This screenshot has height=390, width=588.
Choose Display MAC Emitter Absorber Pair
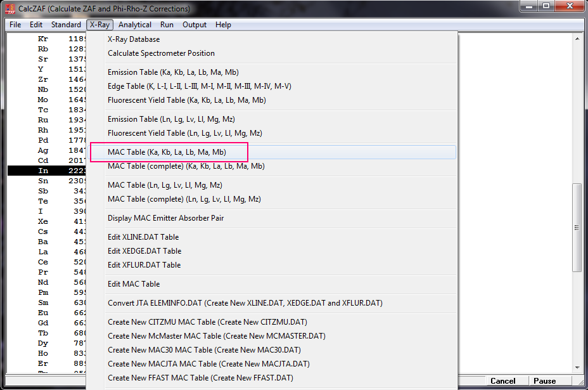tap(165, 218)
